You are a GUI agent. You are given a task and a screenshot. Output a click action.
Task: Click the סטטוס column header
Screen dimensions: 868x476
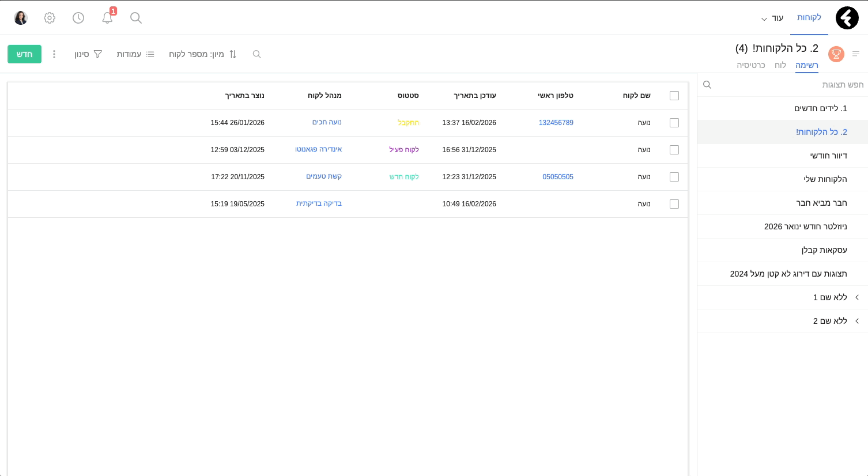tap(408, 96)
